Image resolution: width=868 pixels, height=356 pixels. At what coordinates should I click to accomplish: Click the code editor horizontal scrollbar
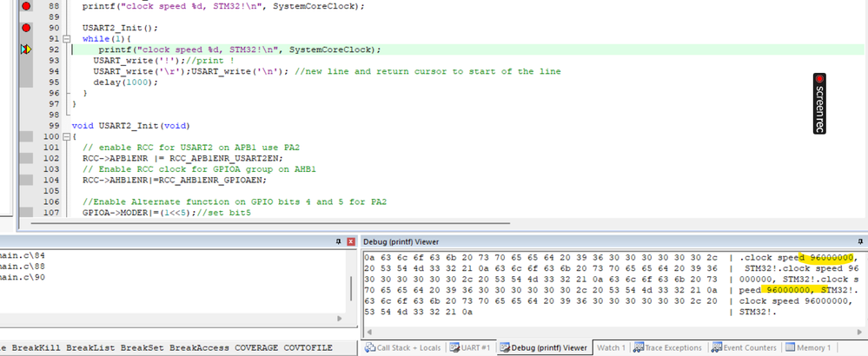(270, 224)
